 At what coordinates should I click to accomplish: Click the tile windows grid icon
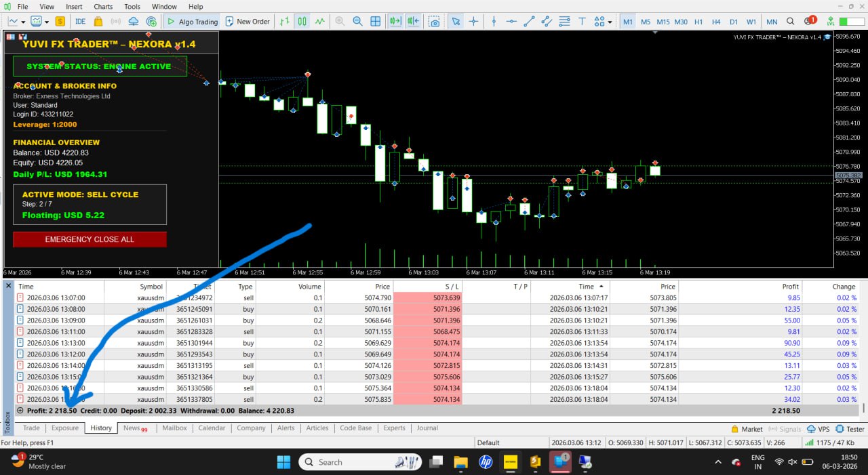point(375,22)
